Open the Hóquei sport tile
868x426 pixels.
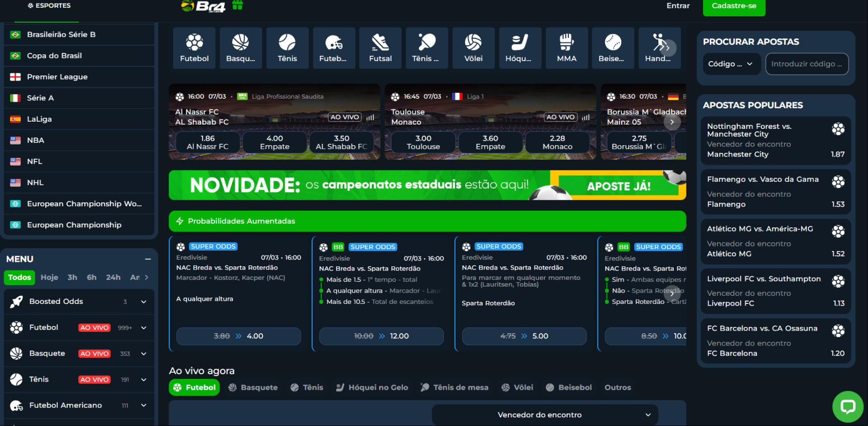[520, 48]
